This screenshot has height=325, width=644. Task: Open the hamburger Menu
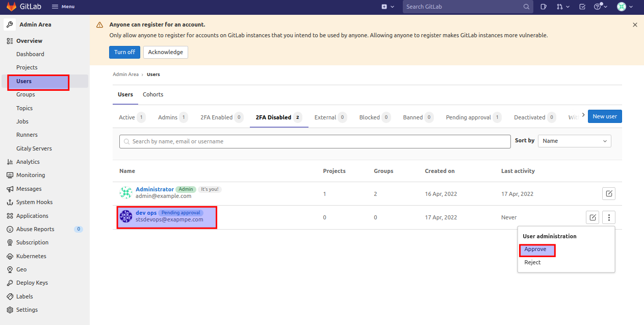pos(63,7)
